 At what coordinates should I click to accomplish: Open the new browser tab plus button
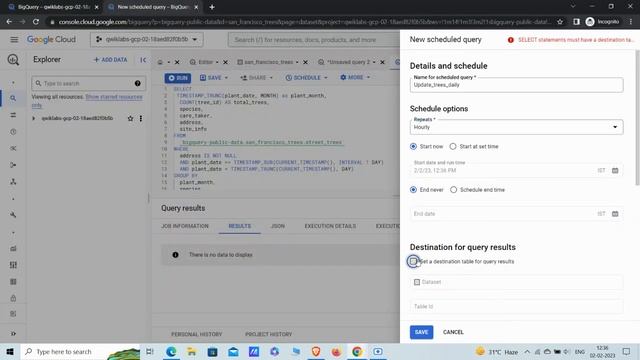(212, 7)
